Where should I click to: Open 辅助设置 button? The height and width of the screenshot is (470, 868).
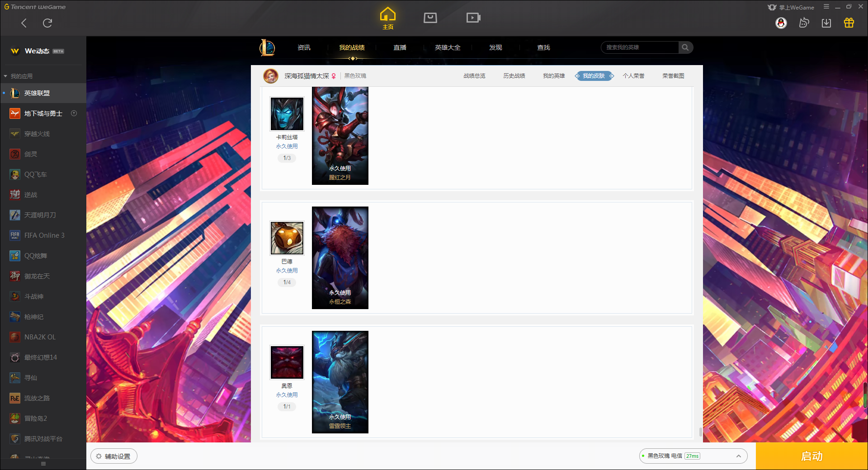(114, 456)
